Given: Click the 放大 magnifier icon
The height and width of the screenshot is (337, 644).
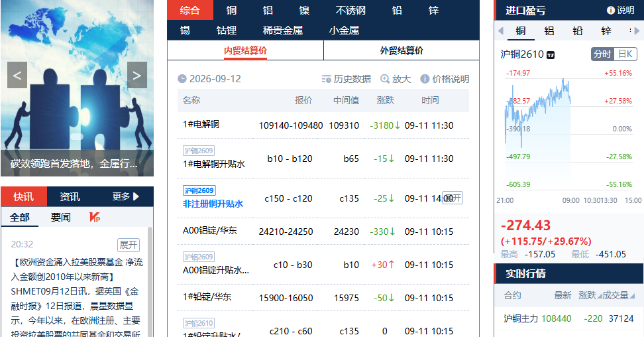Looking at the screenshot, I should (x=385, y=79).
